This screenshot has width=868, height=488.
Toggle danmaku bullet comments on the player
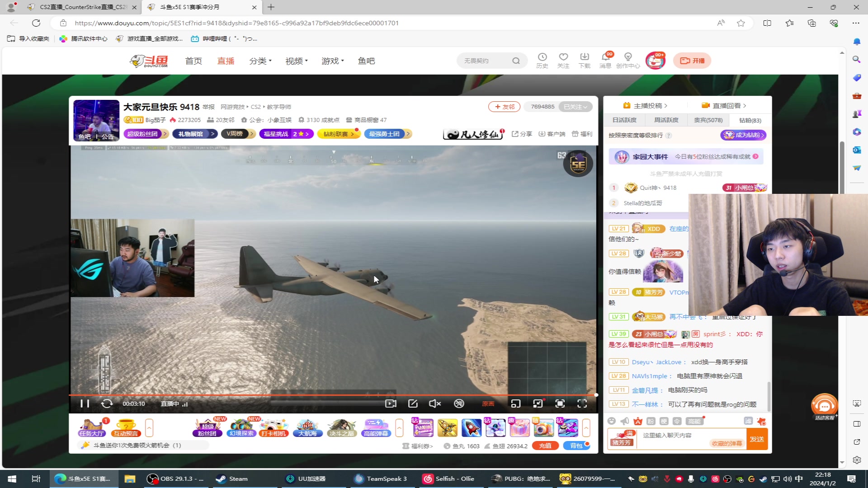tap(459, 404)
